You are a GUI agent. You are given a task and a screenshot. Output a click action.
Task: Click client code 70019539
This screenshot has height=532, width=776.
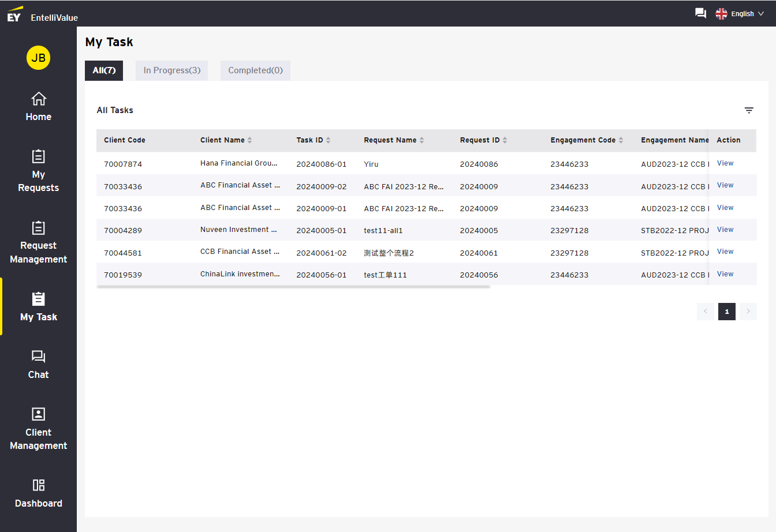(x=123, y=275)
